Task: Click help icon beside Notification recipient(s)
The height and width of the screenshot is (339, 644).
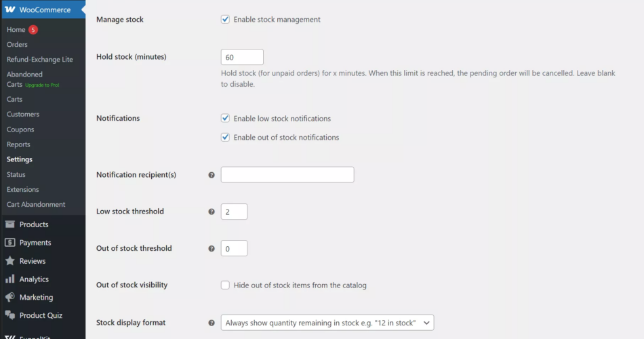Action: 212,175
